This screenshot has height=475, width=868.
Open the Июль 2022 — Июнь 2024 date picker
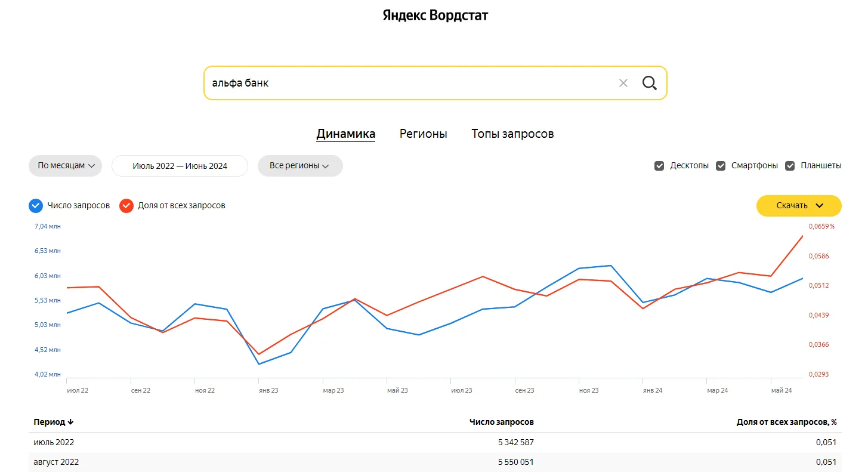click(x=180, y=166)
